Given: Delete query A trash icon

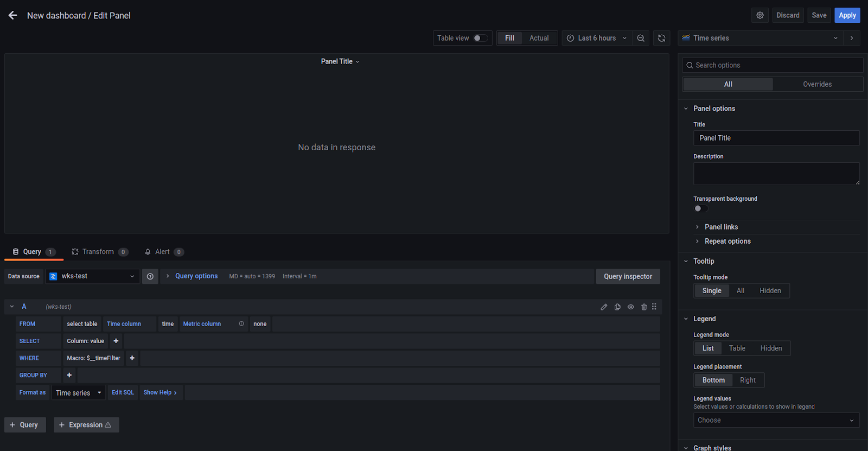Looking at the screenshot, I should click(x=644, y=307).
